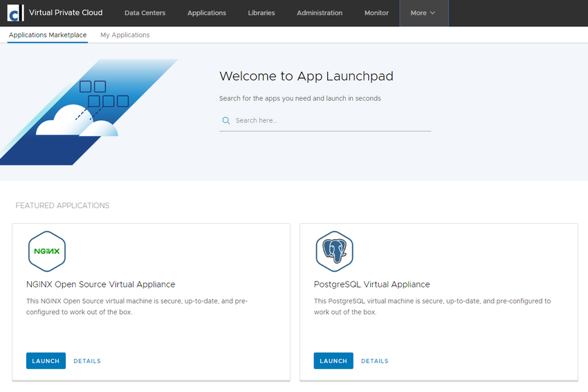Click the PostgreSQL Virtual Appliance title
588x392 pixels.
(x=371, y=284)
